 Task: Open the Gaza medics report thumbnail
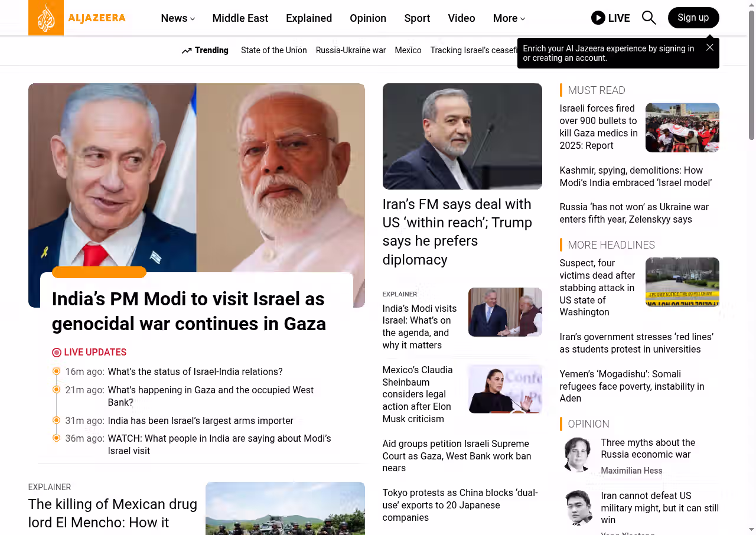(x=682, y=128)
